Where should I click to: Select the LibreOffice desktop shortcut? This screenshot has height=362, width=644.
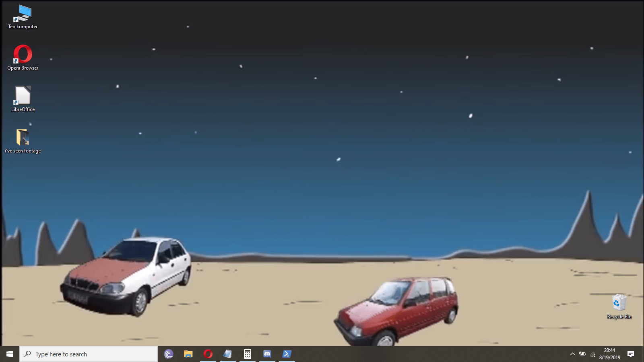point(23,99)
